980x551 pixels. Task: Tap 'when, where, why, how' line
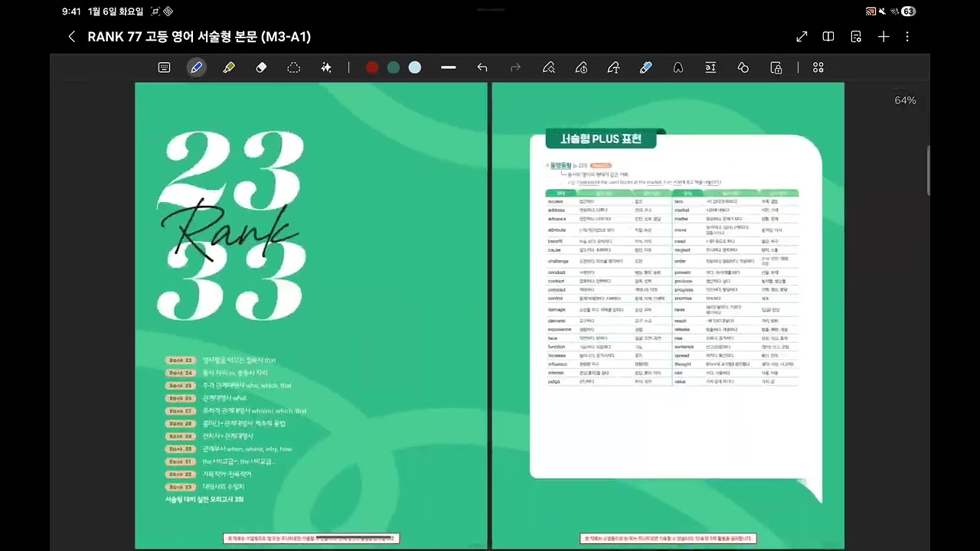click(247, 449)
